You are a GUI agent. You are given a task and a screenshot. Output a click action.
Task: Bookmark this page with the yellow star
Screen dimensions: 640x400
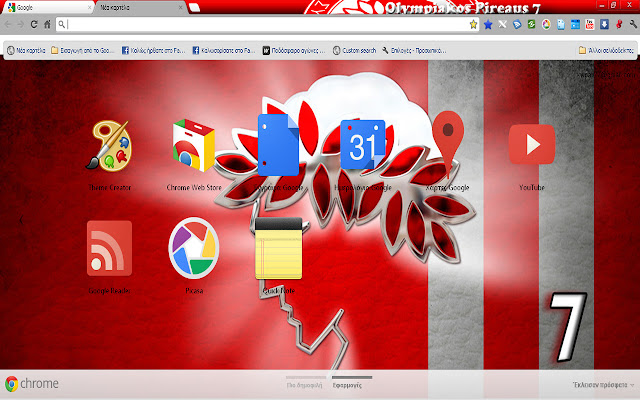[473, 24]
